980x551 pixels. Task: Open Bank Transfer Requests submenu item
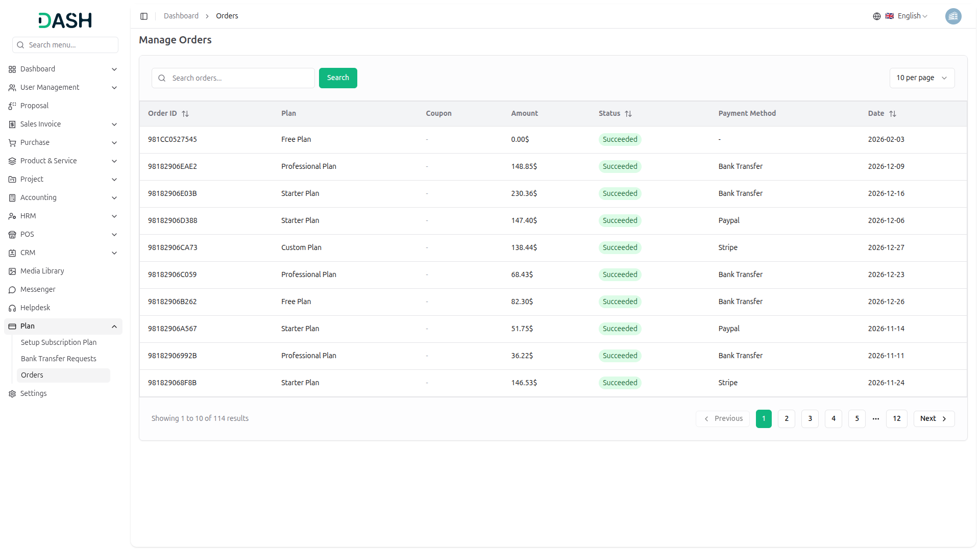(59, 359)
